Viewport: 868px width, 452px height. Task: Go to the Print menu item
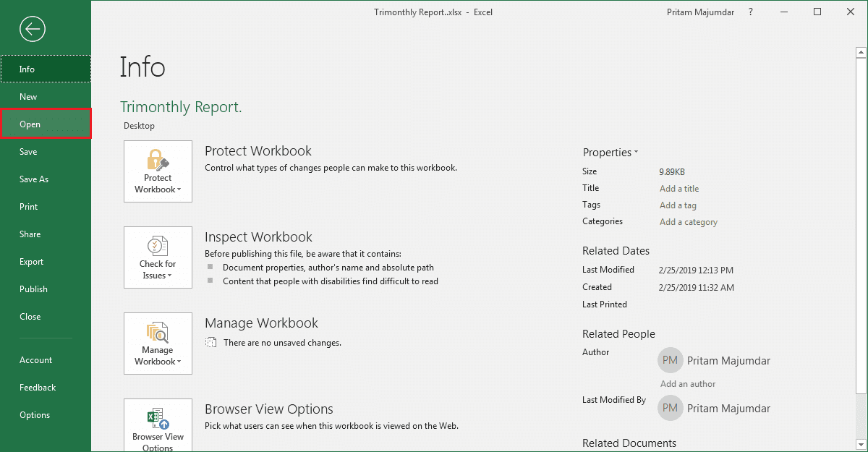pyautogui.click(x=46, y=207)
